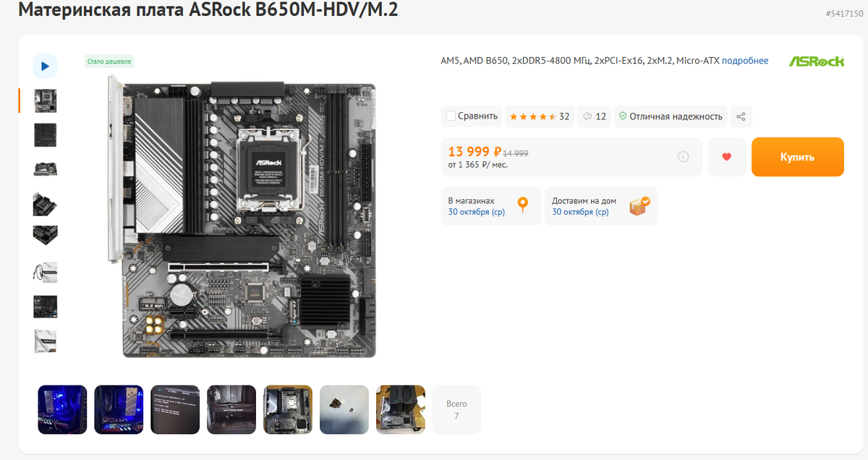Open the user photo showing BIOS text screen

click(x=175, y=409)
